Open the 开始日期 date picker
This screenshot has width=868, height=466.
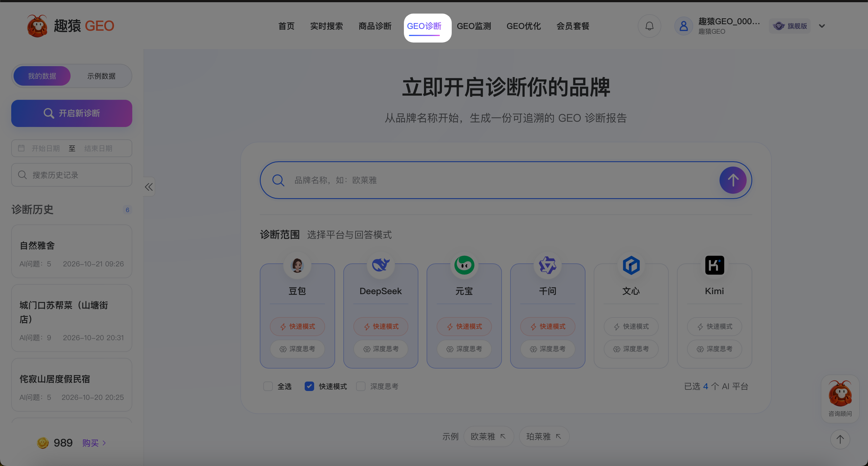(45, 148)
